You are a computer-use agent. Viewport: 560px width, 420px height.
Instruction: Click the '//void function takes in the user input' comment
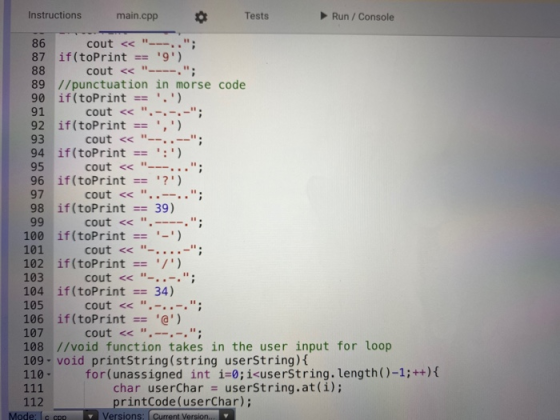point(224,346)
